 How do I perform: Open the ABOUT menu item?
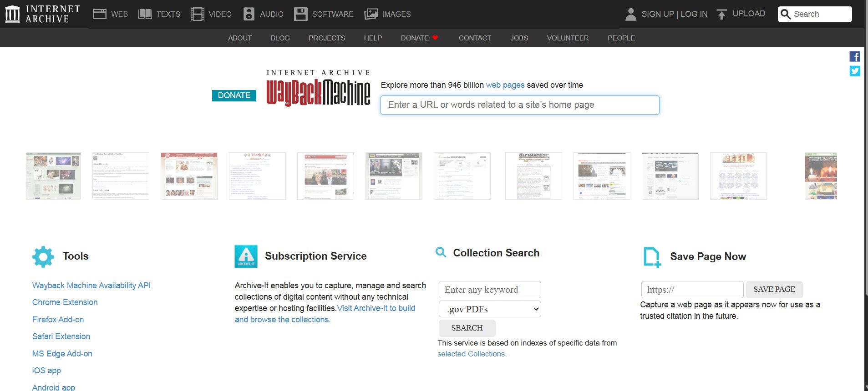coord(240,38)
